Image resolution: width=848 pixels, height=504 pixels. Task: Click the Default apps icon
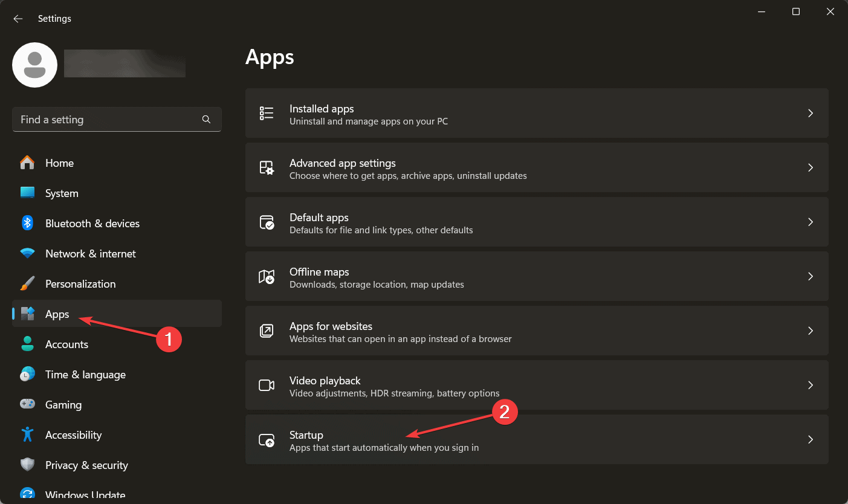tap(267, 222)
